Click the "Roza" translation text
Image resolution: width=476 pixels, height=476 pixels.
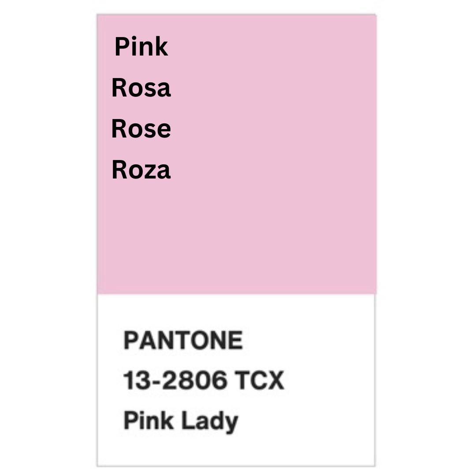point(141,170)
